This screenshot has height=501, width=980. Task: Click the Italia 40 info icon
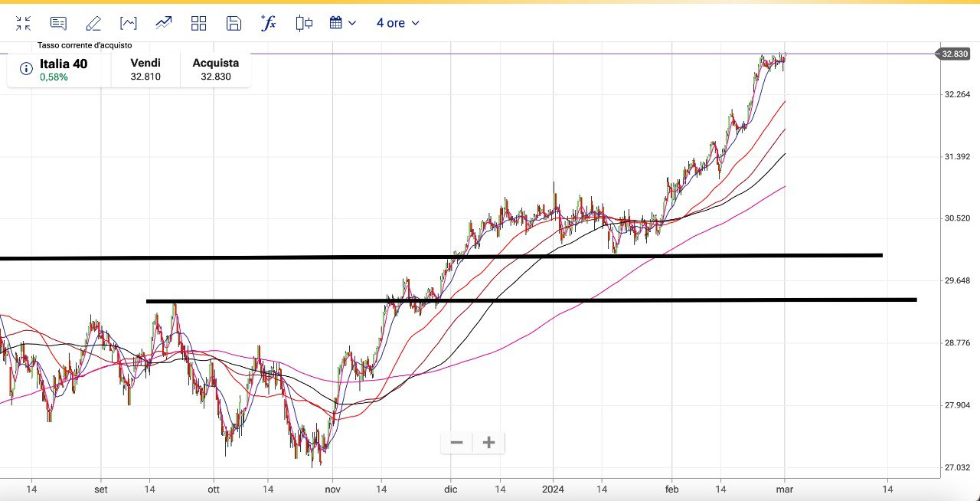[x=26, y=69]
